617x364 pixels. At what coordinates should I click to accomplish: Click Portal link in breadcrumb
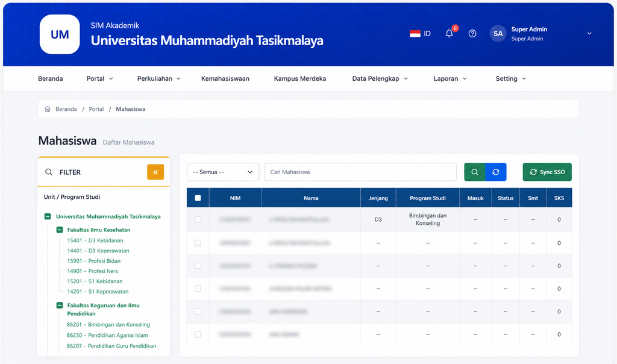click(x=96, y=109)
